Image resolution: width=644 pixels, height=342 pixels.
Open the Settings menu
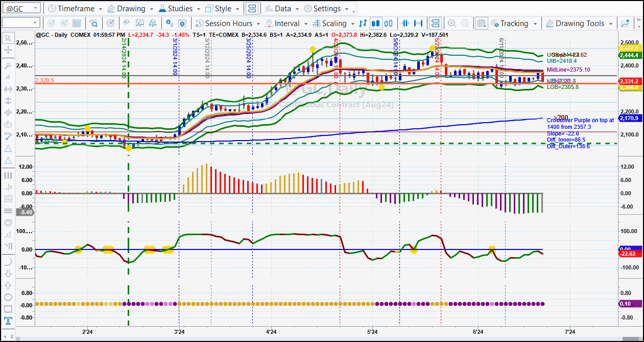point(327,9)
